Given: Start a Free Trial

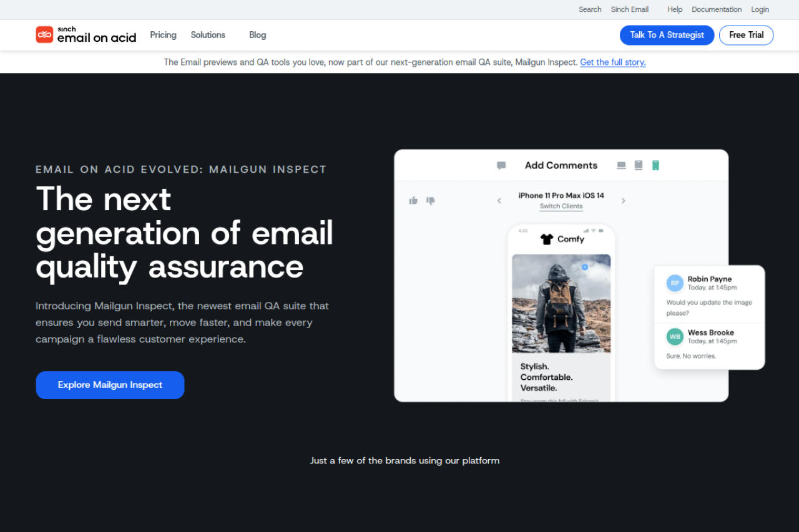Looking at the screenshot, I should tap(747, 35).
